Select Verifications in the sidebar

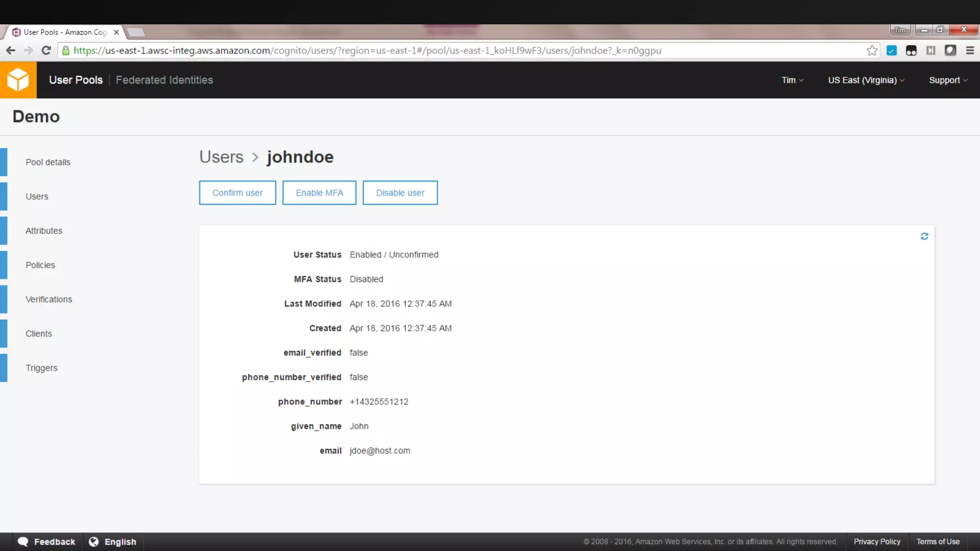[49, 299]
